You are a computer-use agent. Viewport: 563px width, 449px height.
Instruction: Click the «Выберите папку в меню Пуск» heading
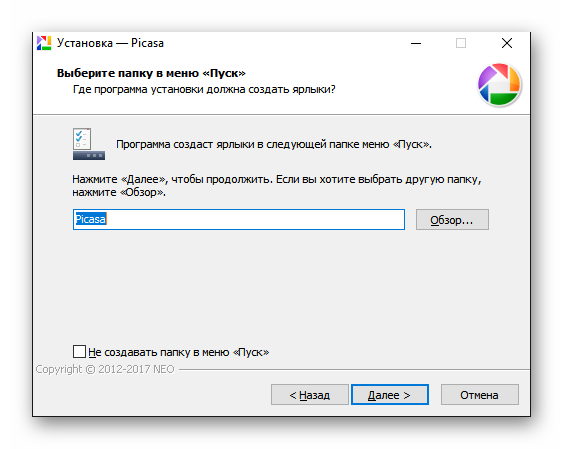[151, 73]
